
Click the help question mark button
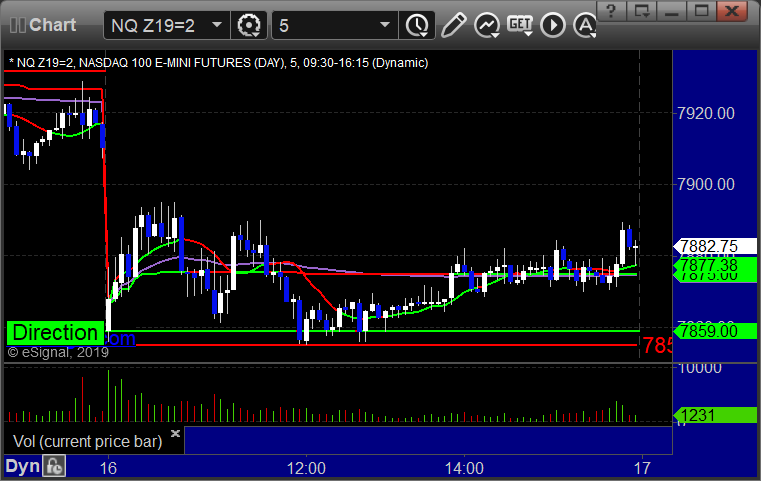[611, 11]
